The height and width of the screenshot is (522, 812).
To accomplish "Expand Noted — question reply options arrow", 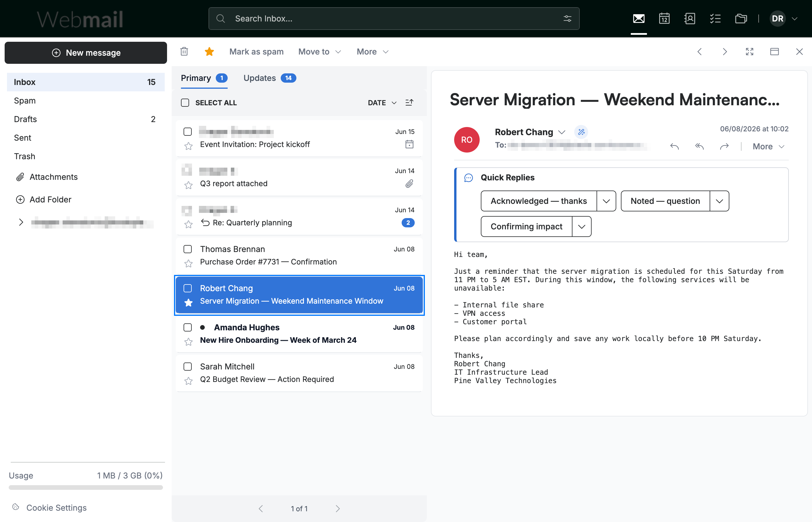I will point(719,201).
